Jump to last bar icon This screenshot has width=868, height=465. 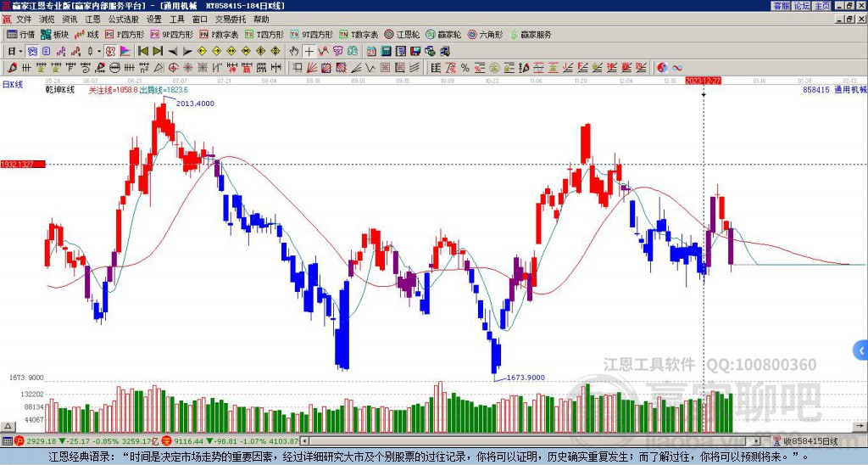click(x=158, y=52)
